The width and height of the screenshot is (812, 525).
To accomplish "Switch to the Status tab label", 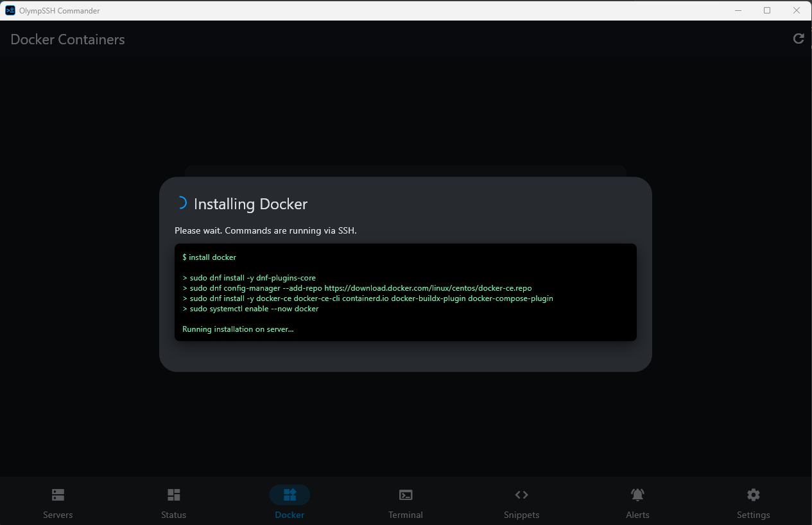I will point(173,515).
